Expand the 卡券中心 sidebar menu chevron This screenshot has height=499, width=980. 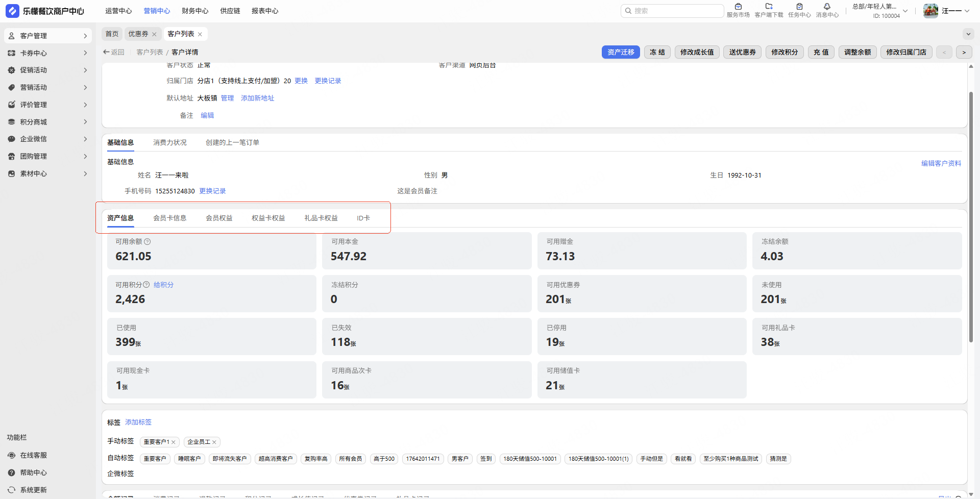[x=85, y=53]
